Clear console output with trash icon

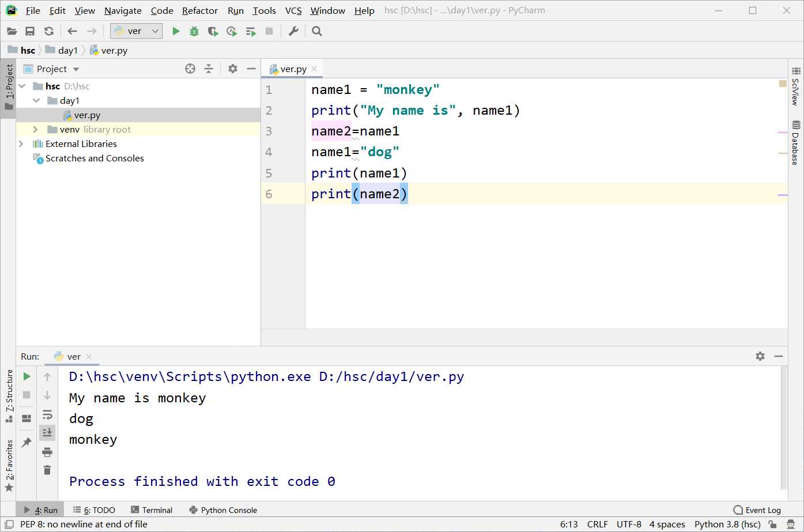[47, 470]
